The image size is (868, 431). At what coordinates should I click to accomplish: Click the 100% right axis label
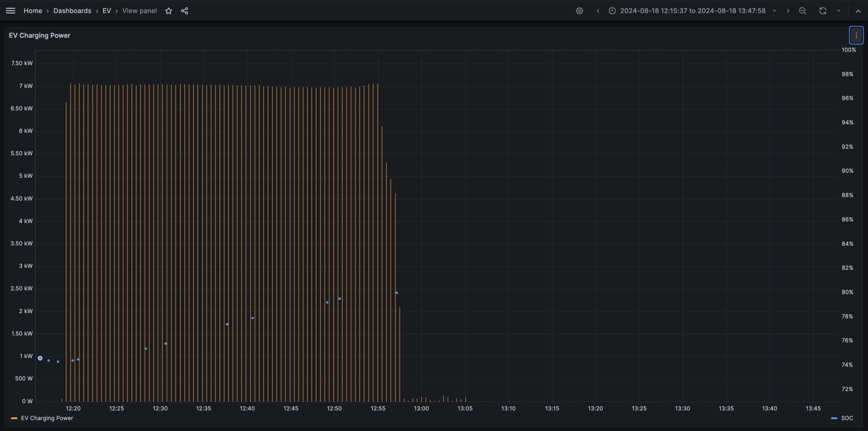coord(848,50)
